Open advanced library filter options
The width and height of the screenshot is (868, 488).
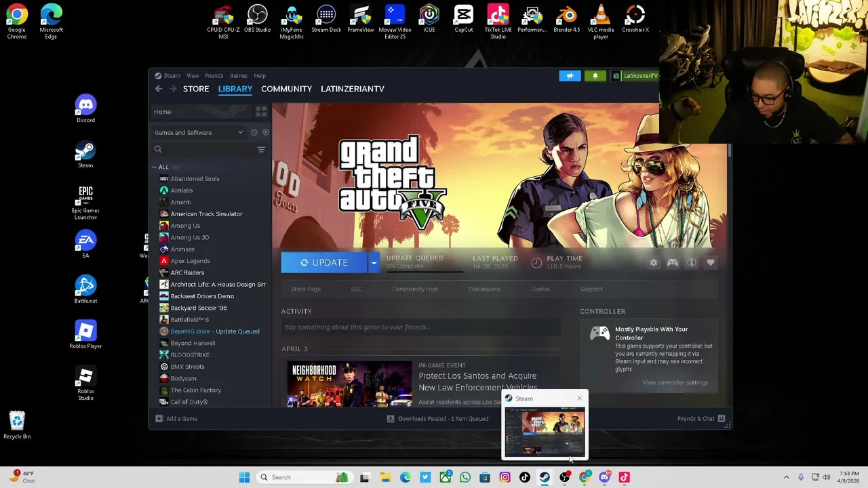click(261, 149)
